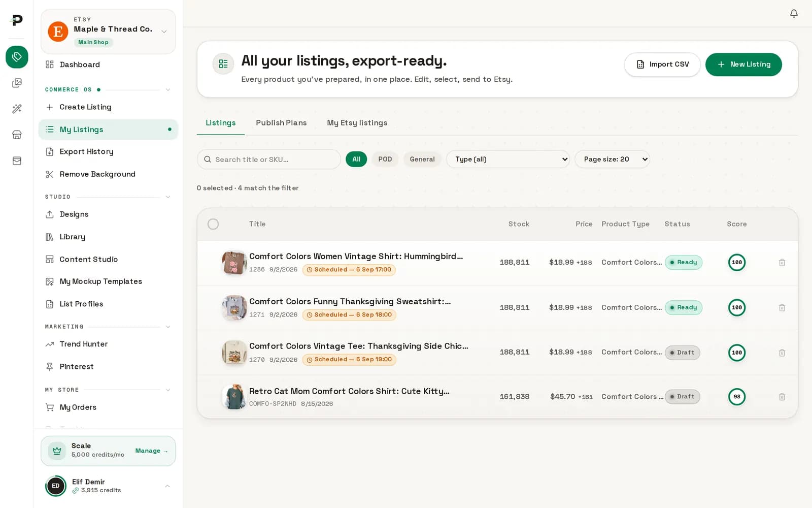The height and width of the screenshot is (508, 812).
Task: Click the tag icon in left rail
Action: coord(17,56)
